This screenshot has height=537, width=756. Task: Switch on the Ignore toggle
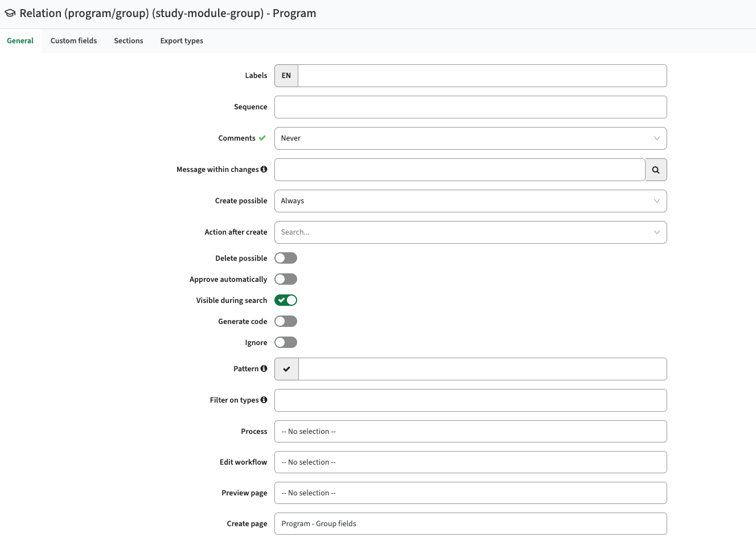286,342
